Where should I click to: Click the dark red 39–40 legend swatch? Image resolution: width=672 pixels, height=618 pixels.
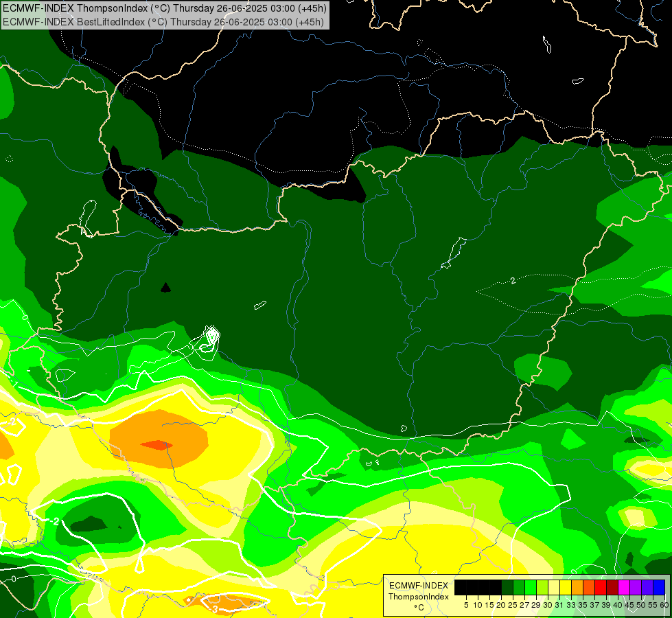click(612, 587)
